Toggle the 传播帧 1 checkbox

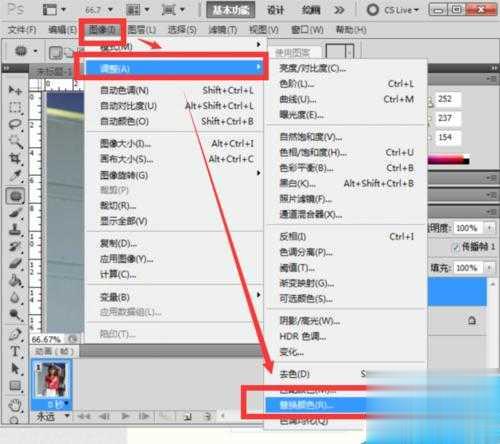point(456,247)
